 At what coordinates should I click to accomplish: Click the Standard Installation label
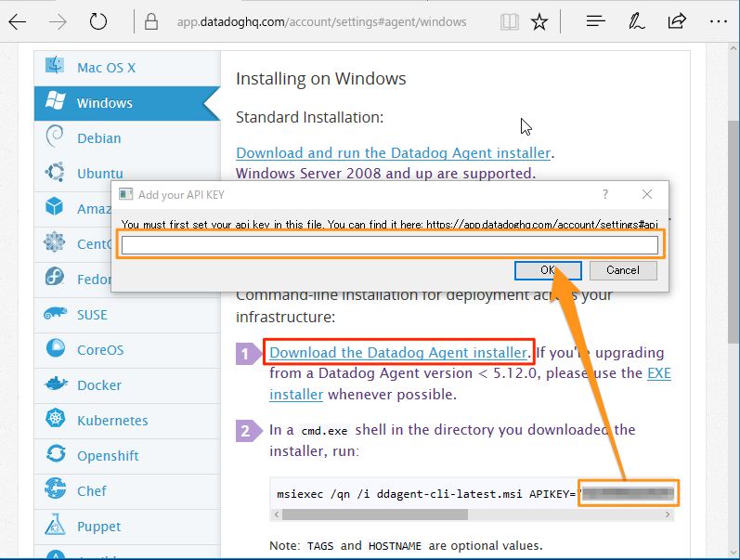point(309,117)
